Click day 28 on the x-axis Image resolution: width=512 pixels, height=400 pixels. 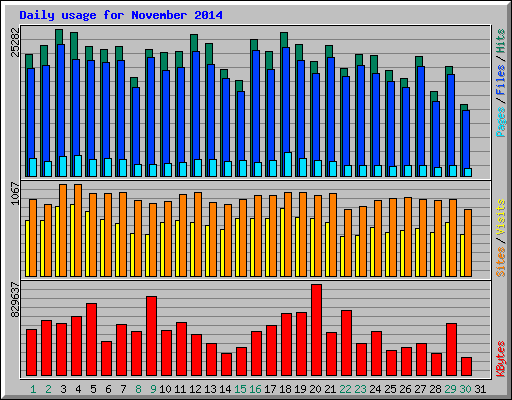435,389
